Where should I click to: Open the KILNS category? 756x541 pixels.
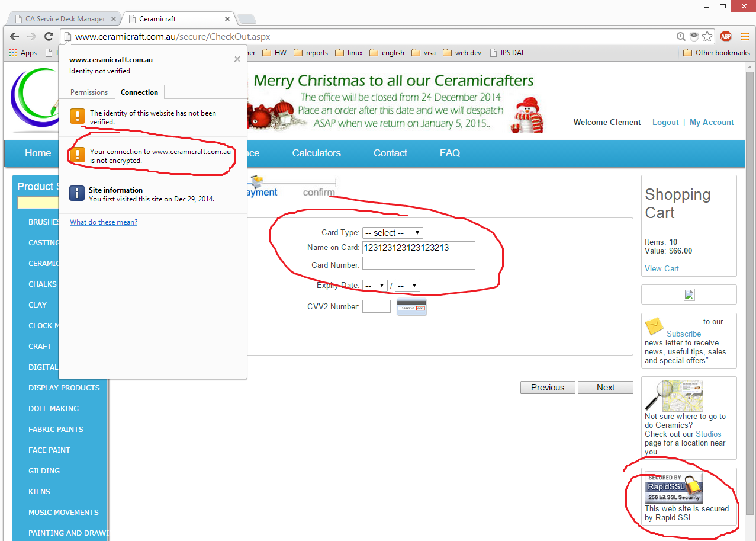pyautogui.click(x=39, y=492)
